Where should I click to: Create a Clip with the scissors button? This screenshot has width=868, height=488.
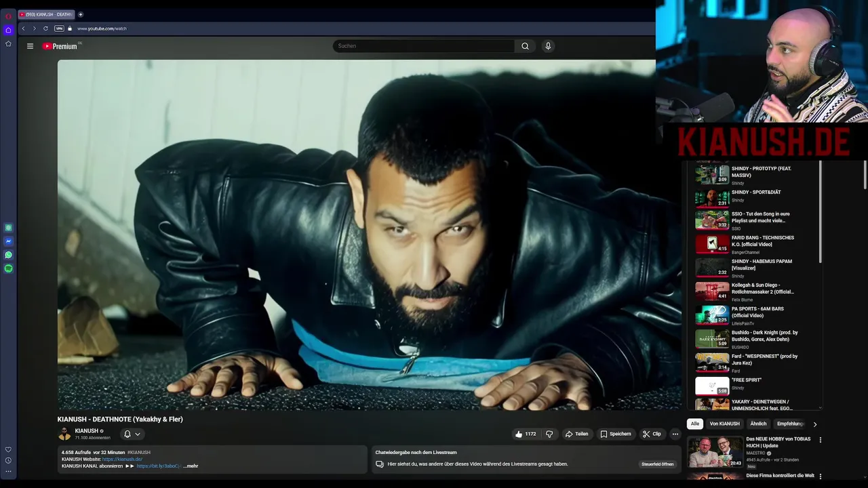[x=652, y=434]
